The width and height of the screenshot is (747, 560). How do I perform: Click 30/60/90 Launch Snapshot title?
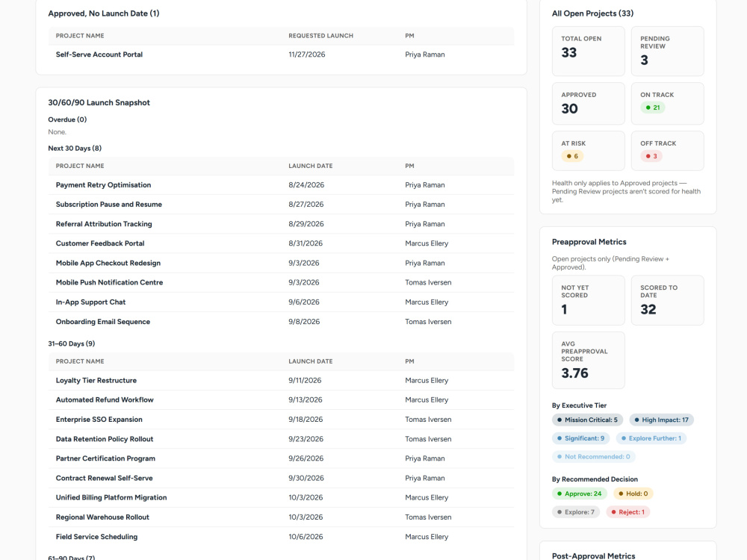click(99, 102)
